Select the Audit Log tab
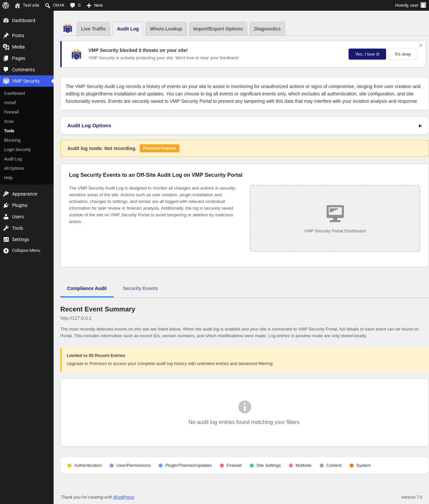 [x=128, y=29]
